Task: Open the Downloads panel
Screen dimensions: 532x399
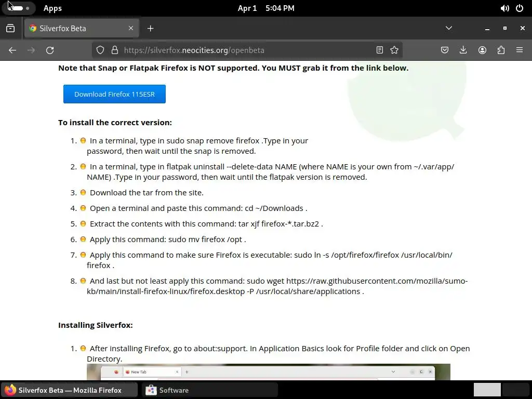Action: click(x=463, y=50)
